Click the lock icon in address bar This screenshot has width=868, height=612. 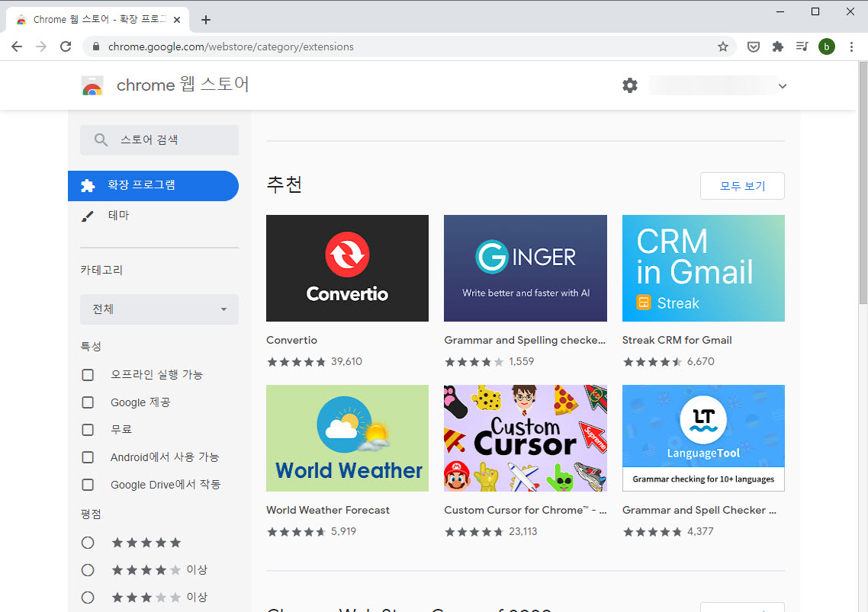coord(96,46)
